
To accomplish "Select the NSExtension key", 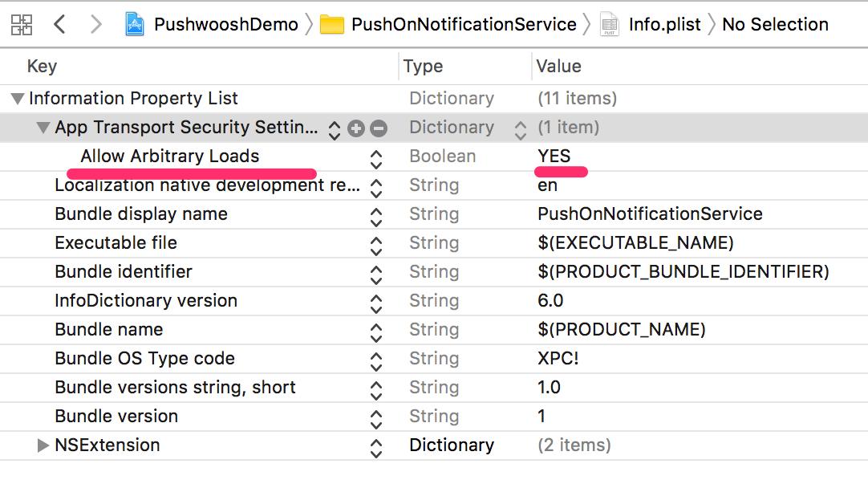I will (107, 445).
